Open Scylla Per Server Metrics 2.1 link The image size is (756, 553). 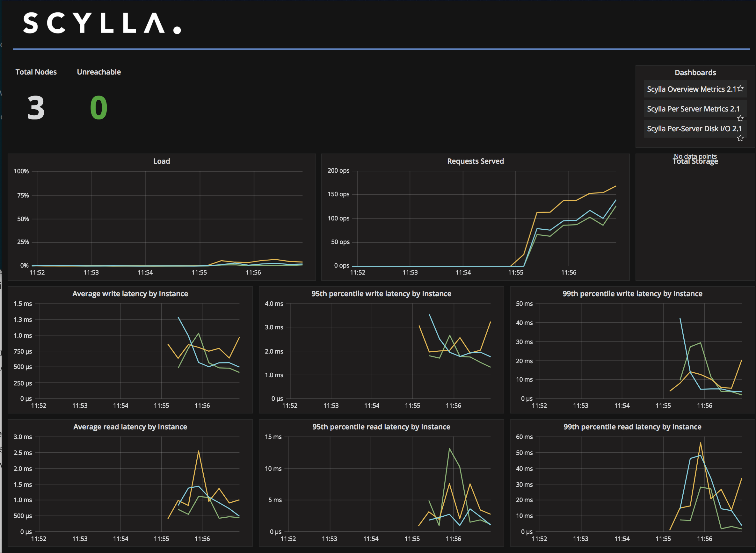point(693,109)
